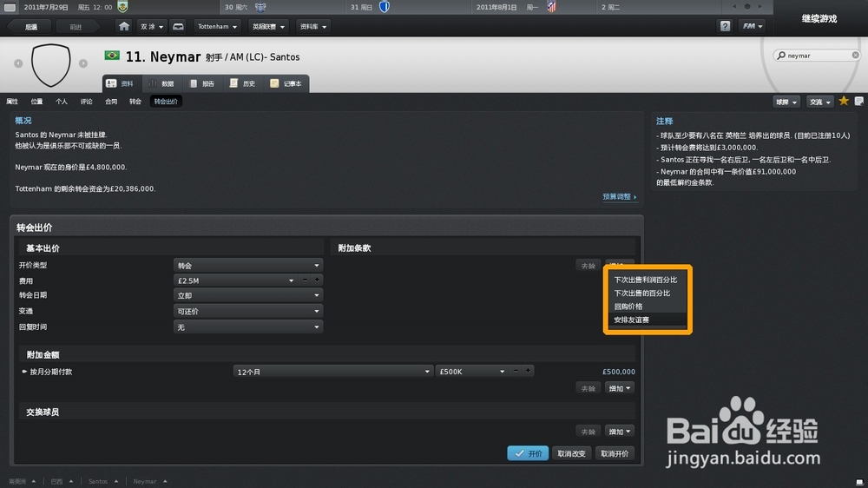Open the 费用 £2.5M dropdown
Screen dimensions: 868x488
235,280
